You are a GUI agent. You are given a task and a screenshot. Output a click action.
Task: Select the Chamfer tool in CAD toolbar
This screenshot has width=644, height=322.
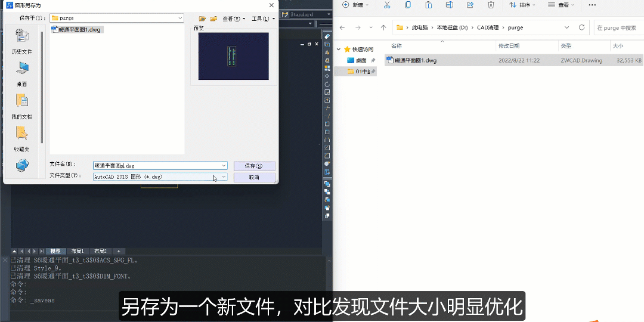pos(327,148)
